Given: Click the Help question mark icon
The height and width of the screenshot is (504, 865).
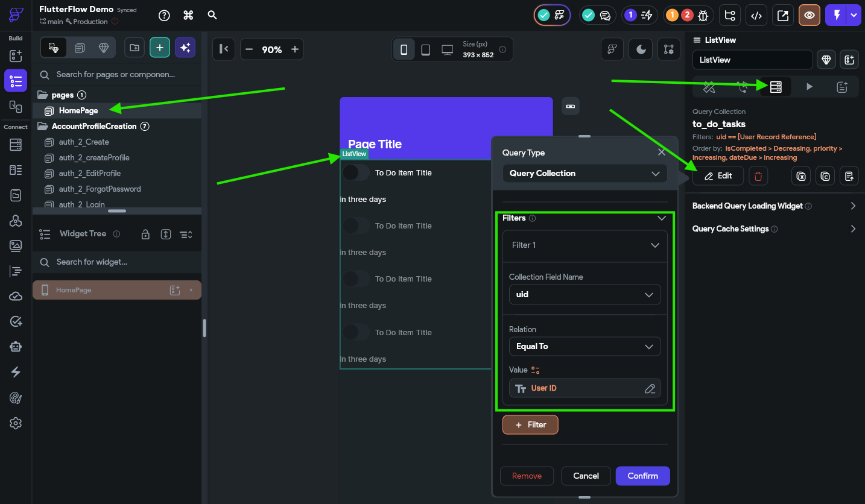Looking at the screenshot, I should pos(164,15).
